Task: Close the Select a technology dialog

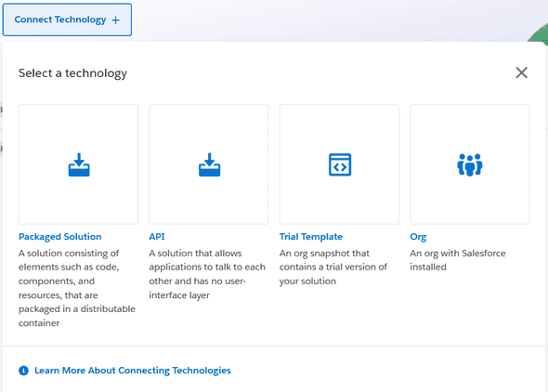Action: coord(521,72)
